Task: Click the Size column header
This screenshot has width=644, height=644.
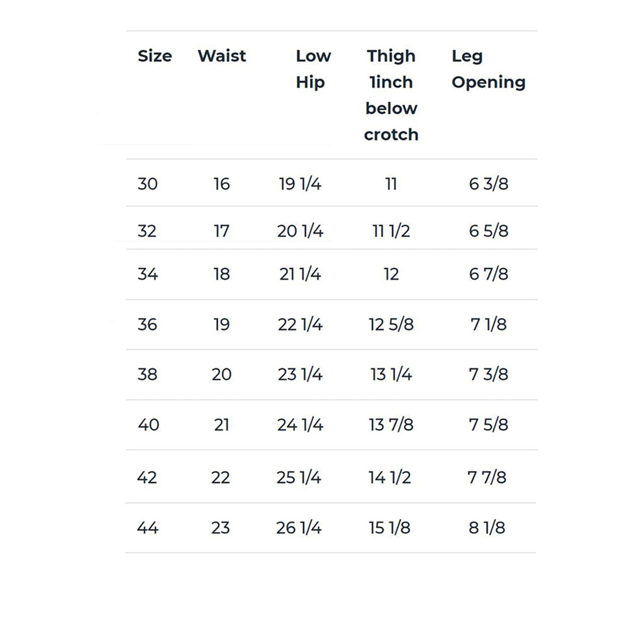Action: click(155, 56)
